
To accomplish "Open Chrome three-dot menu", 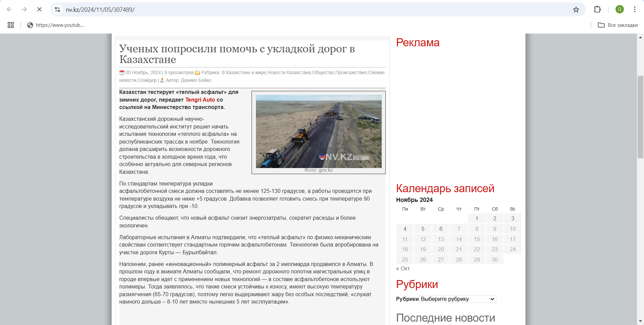I will click(x=635, y=9).
